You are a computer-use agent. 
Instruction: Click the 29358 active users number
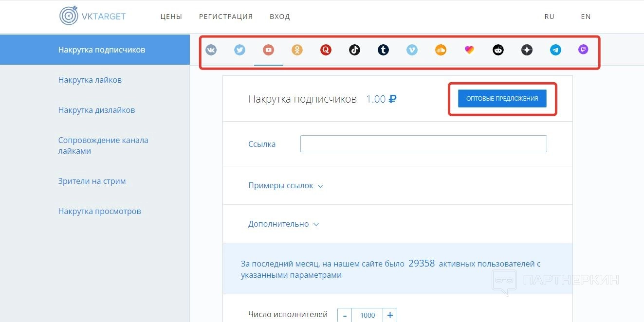tap(422, 264)
